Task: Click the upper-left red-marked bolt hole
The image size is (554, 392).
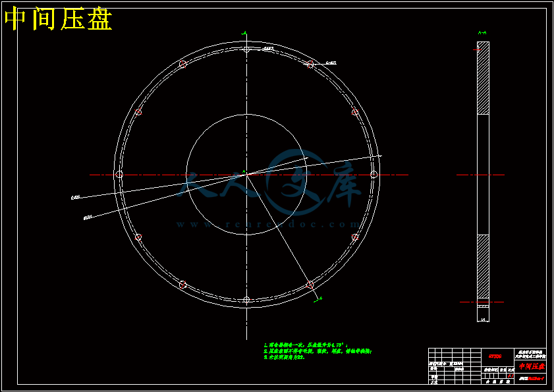Action: point(183,64)
